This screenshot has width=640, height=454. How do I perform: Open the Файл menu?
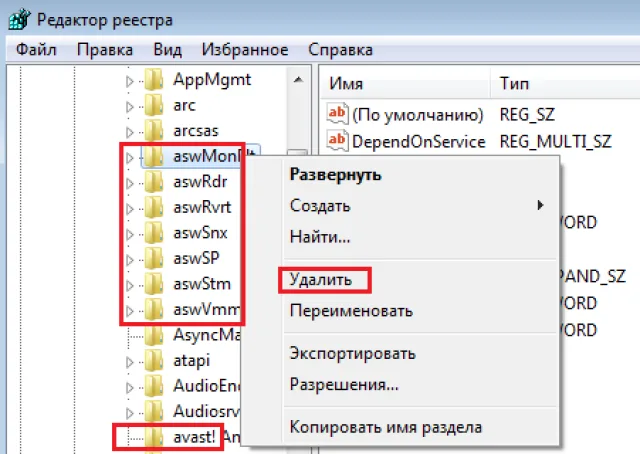[x=36, y=50]
